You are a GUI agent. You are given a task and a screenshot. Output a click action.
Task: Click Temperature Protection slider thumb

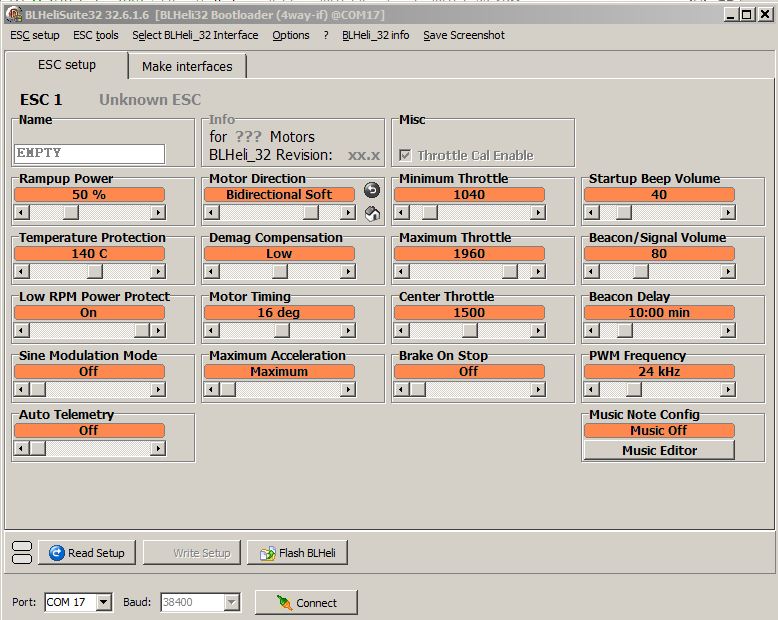tap(95, 271)
